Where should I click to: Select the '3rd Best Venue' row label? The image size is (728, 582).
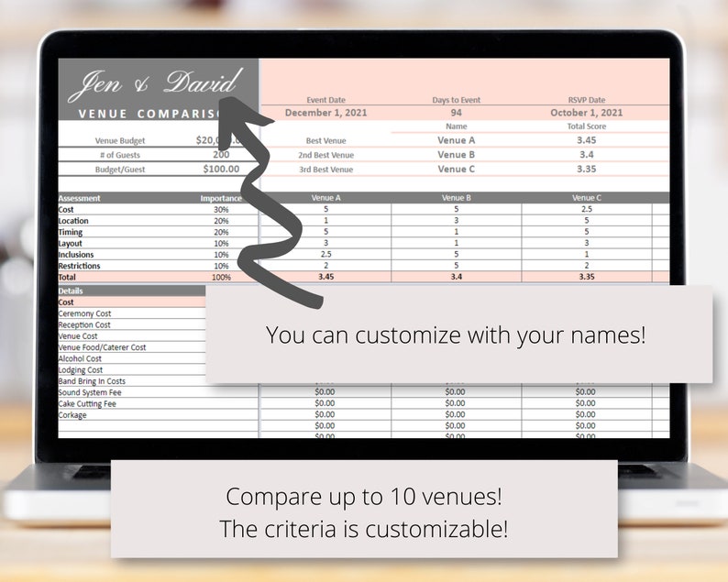[325, 170]
